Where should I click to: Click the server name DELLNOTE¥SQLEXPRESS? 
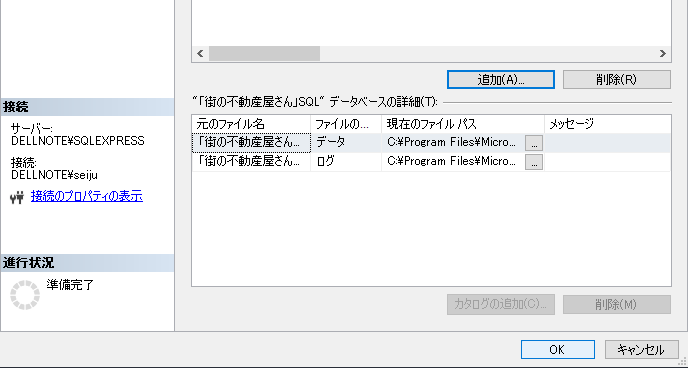coord(78,141)
